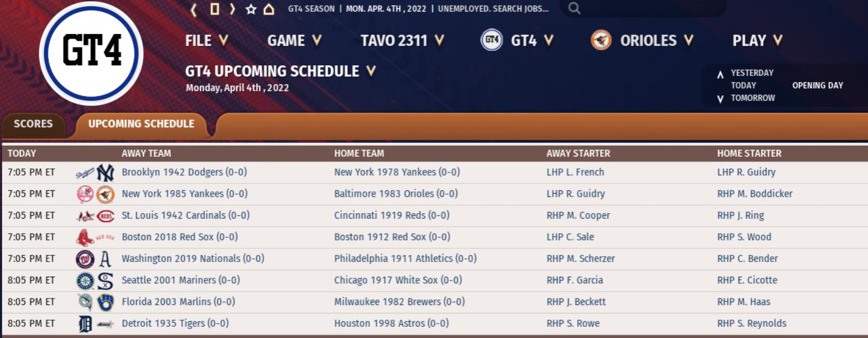This screenshot has height=338, width=868.
Task: Click the Orioles team logo icon
Action: 601,40
